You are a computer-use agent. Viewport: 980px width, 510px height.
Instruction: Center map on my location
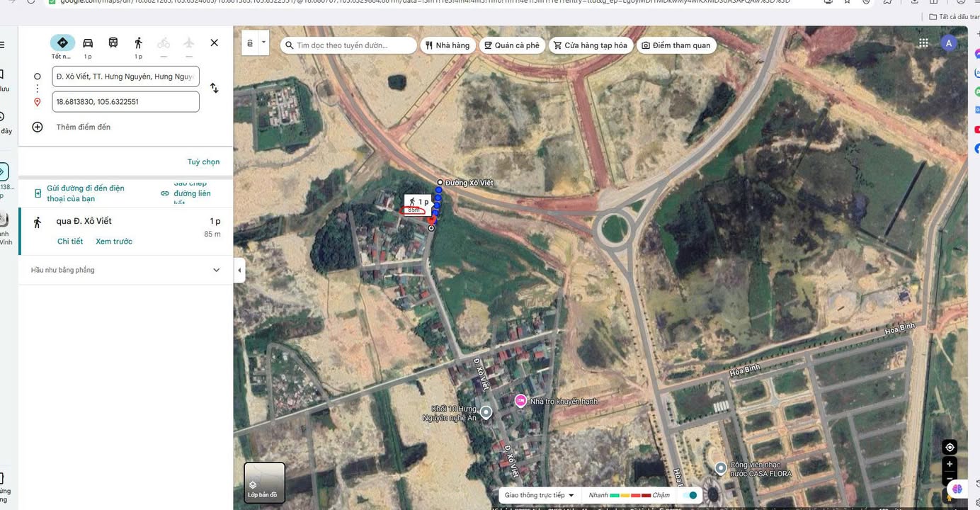pyautogui.click(x=950, y=447)
